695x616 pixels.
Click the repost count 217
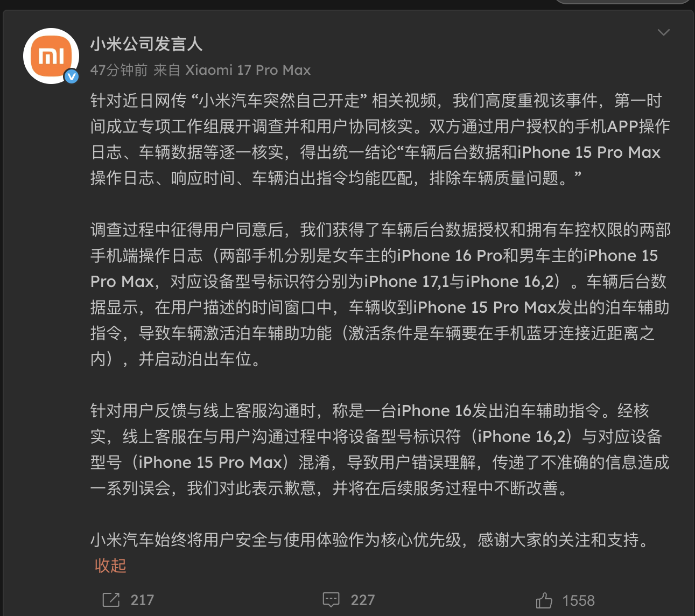pyautogui.click(x=142, y=600)
